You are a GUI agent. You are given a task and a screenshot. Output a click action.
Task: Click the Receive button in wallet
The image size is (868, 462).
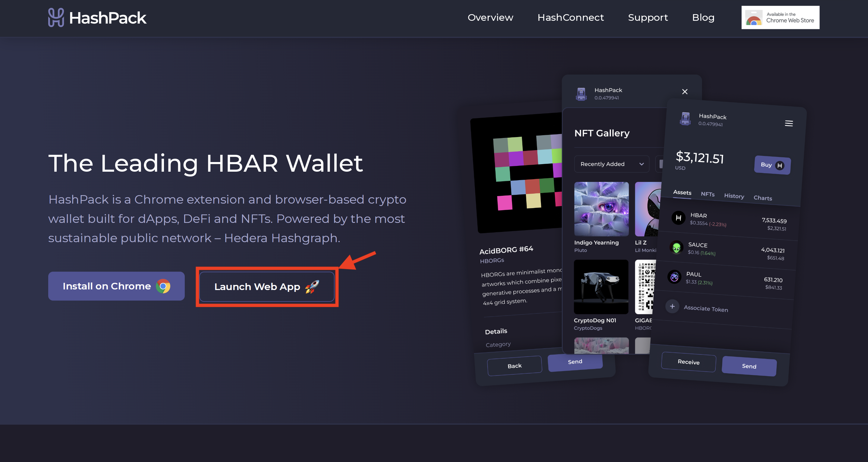pos(688,362)
